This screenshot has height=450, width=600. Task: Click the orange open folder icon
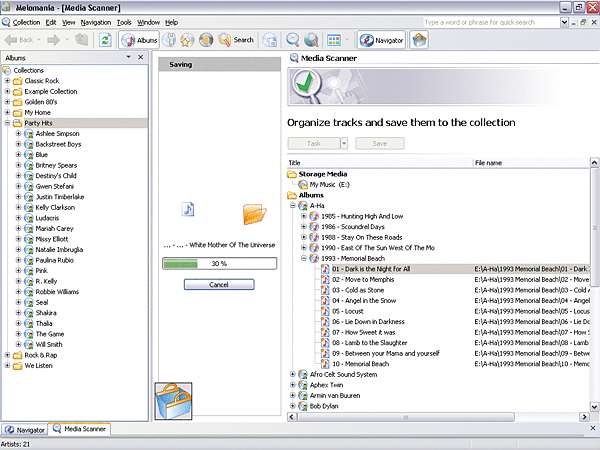[254, 213]
